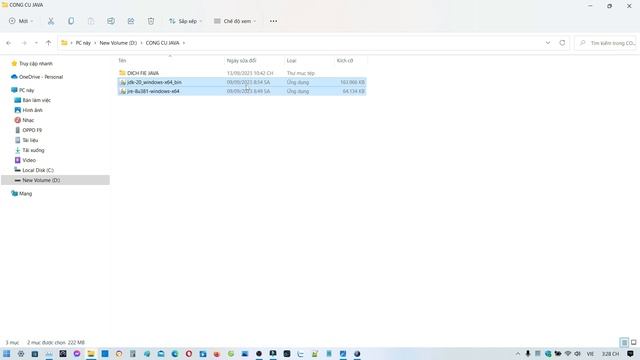Open the Settings gear on the taskbar
The image size is (640, 360).
[21, 353]
